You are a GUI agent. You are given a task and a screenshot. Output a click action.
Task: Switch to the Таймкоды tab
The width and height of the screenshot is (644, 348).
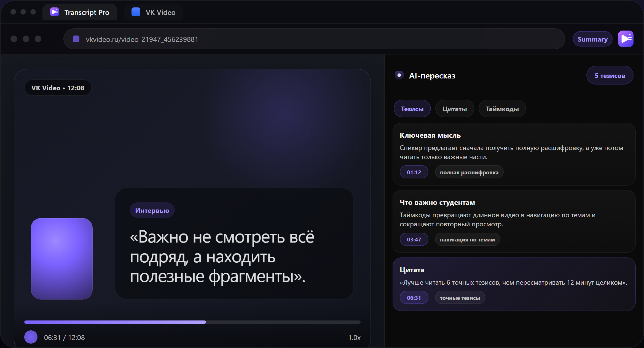pyautogui.click(x=502, y=108)
